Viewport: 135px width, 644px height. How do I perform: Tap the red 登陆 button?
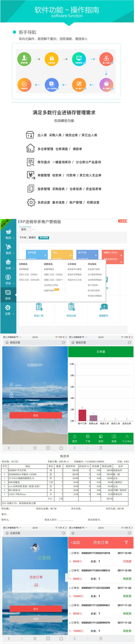point(36,415)
